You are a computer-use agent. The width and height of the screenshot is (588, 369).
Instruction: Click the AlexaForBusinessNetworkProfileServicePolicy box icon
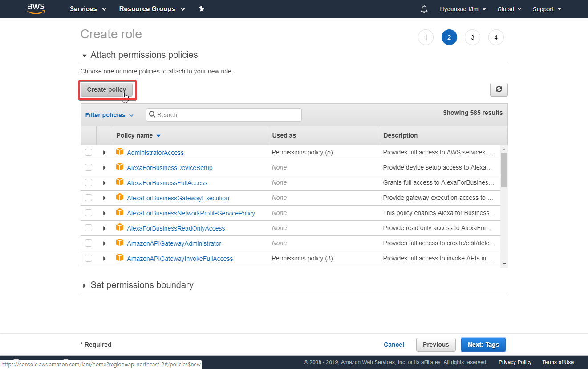click(120, 212)
